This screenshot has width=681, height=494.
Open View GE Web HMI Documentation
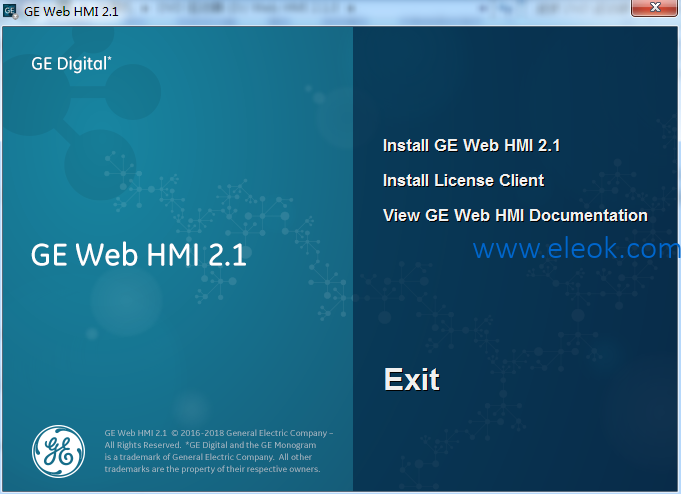[x=515, y=216]
